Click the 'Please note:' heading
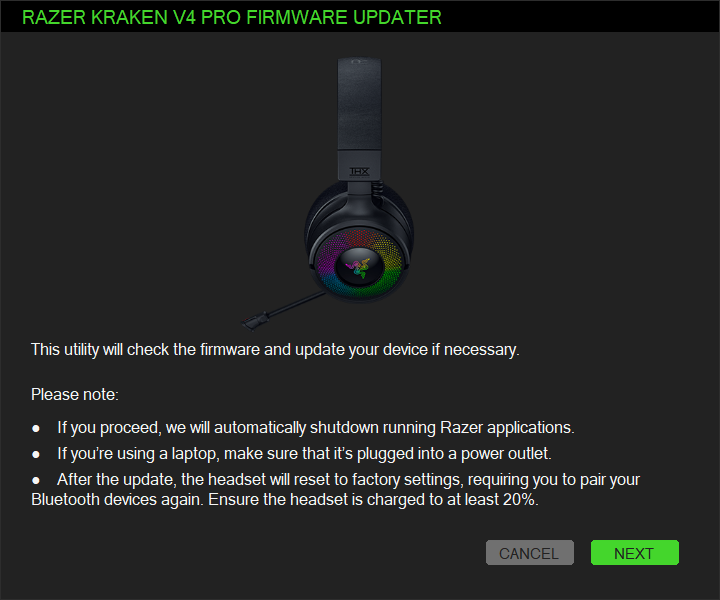The height and width of the screenshot is (600, 720). [x=75, y=394]
